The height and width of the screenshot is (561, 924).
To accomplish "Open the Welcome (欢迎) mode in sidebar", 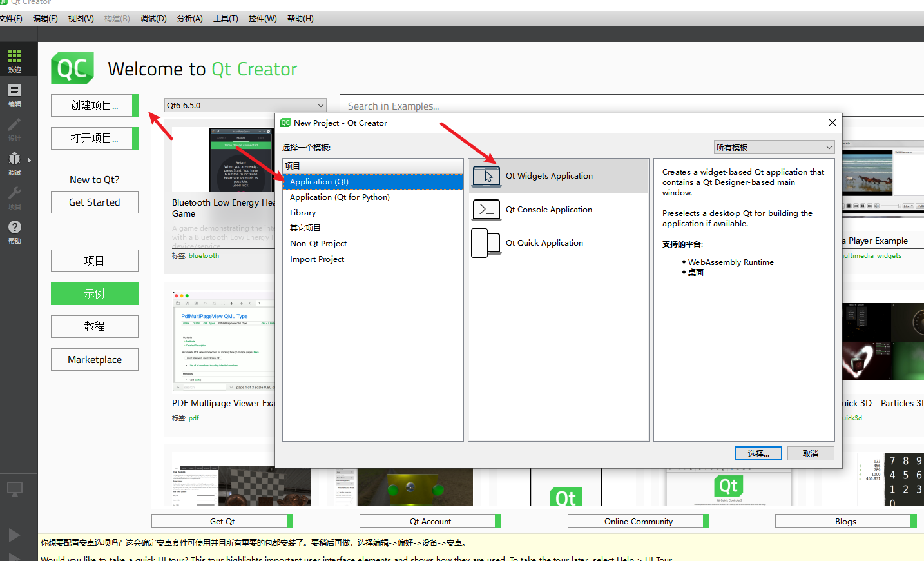I will pyautogui.click(x=14, y=61).
